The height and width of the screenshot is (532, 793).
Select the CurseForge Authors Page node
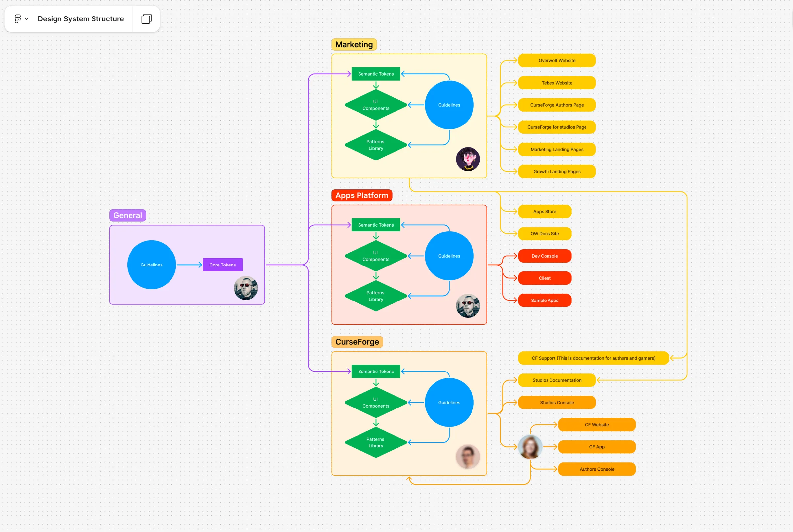(x=557, y=105)
